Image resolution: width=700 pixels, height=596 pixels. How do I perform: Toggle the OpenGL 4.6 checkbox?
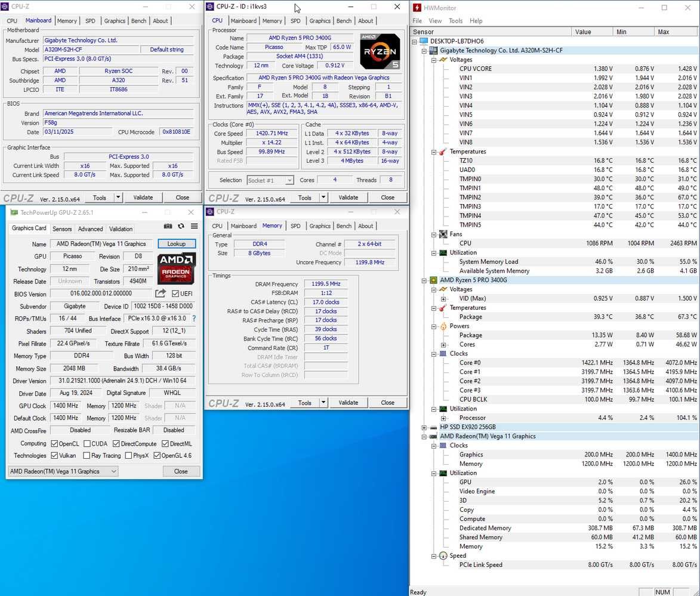[157, 456]
